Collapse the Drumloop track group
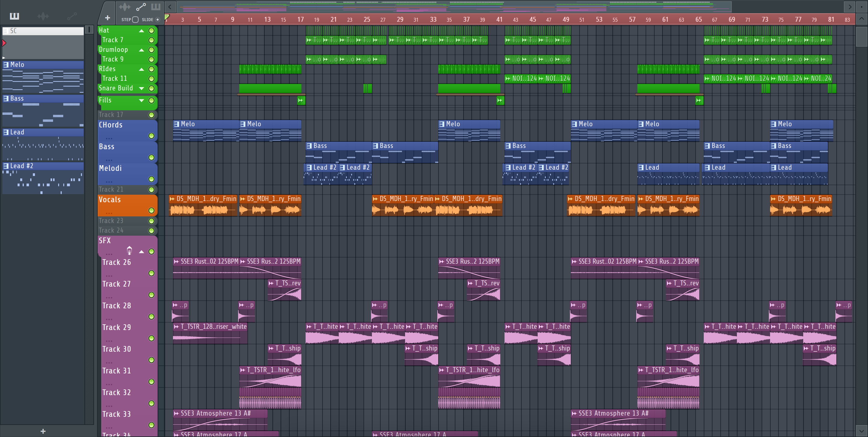The image size is (868, 437). click(x=142, y=50)
